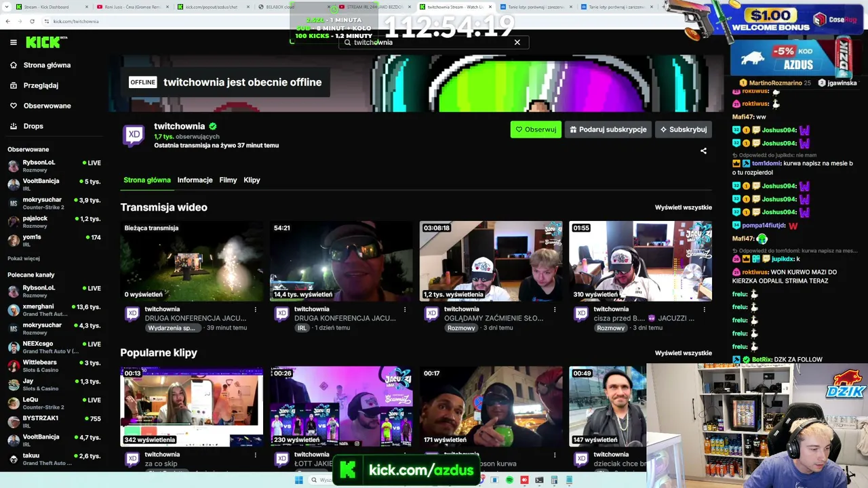
Task: Open the Bieżąca transmisja video thumbnail
Action: coord(192,261)
